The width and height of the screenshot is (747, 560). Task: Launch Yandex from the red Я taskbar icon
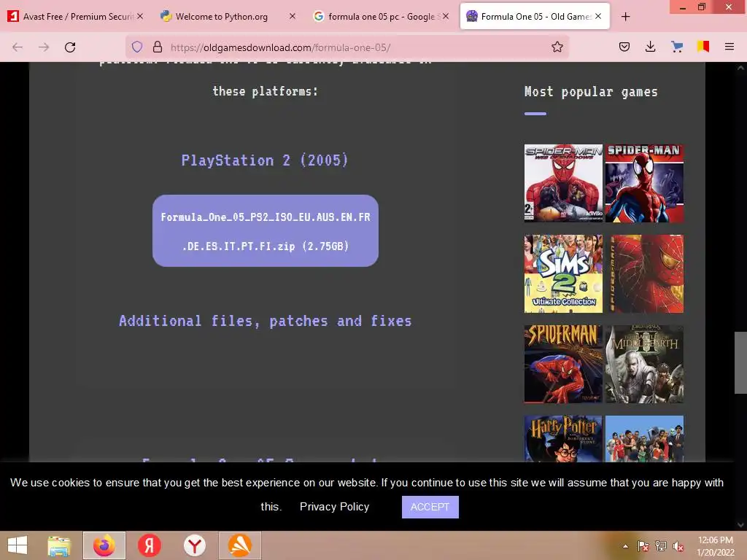(x=149, y=545)
